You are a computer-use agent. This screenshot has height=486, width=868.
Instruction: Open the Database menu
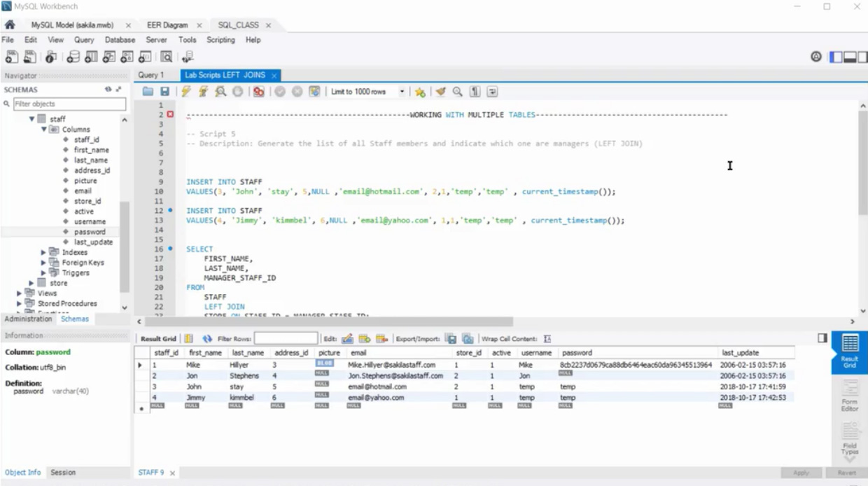coord(120,40)
